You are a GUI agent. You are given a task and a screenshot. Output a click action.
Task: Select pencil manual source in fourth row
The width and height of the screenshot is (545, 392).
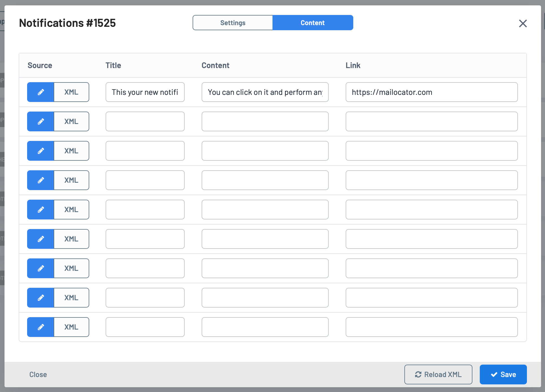pyautogui.click(x=41, y=180)
